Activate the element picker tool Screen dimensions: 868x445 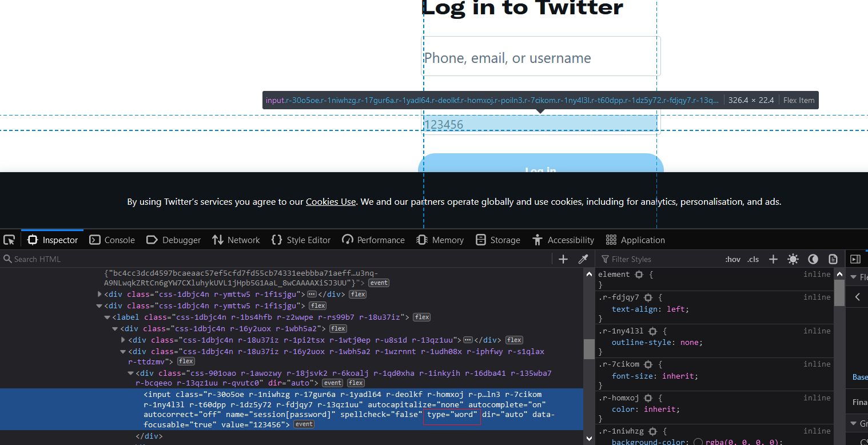[9, 240]
